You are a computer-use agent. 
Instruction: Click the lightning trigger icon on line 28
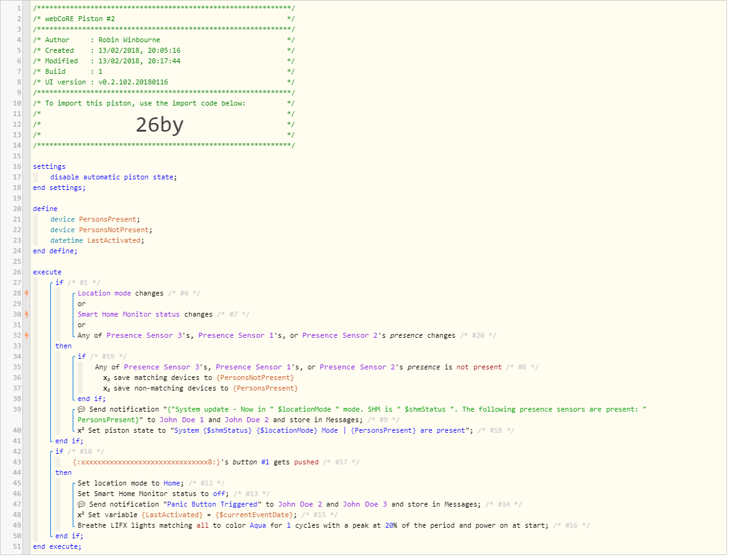(x=27, y=293)
